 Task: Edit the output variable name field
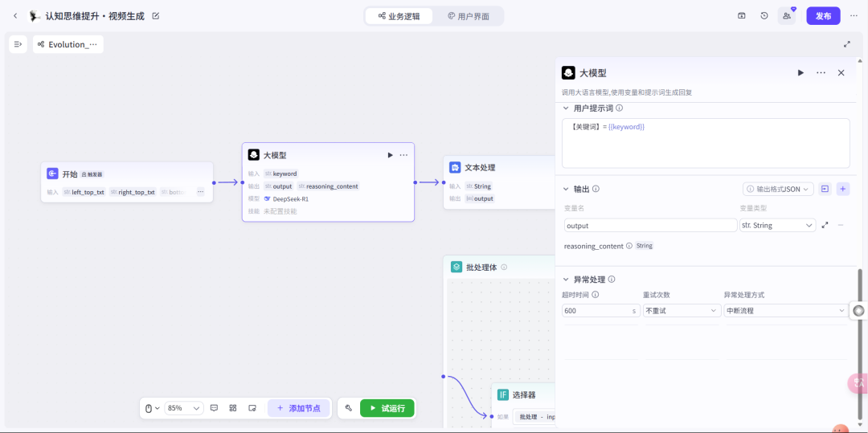pos(650,225)
